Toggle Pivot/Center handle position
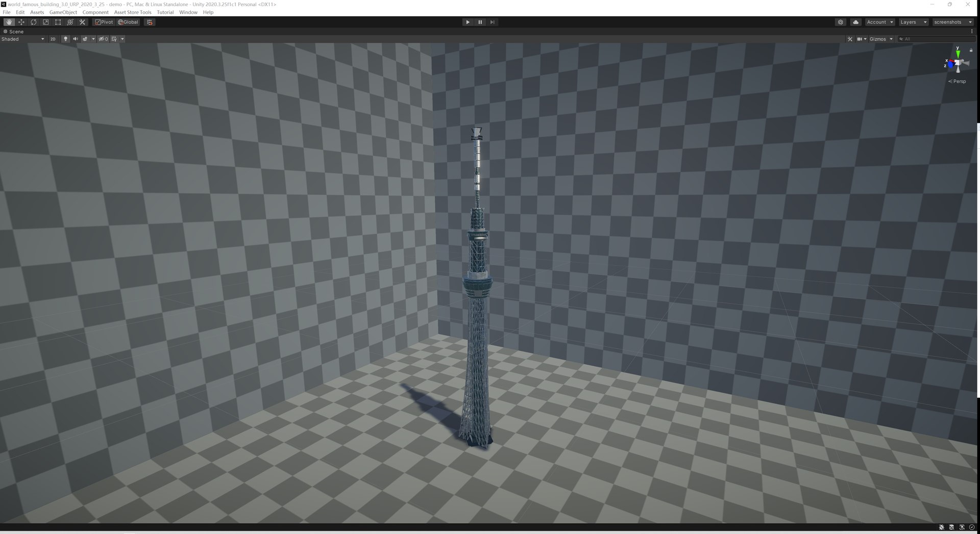 click(104, 22)
